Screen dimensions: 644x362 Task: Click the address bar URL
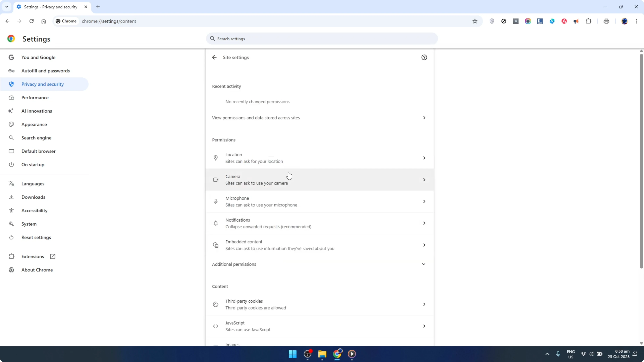[109, 21]
